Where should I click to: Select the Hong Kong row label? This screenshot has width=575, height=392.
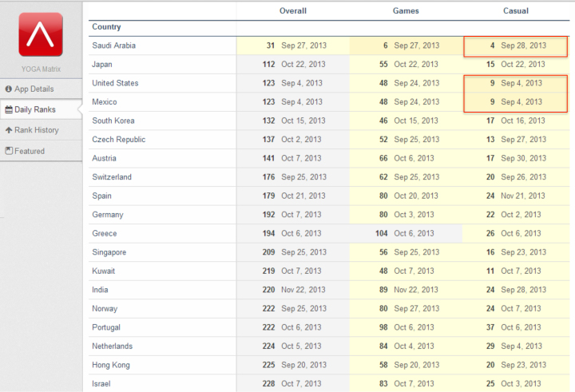[x=111, y=365]
